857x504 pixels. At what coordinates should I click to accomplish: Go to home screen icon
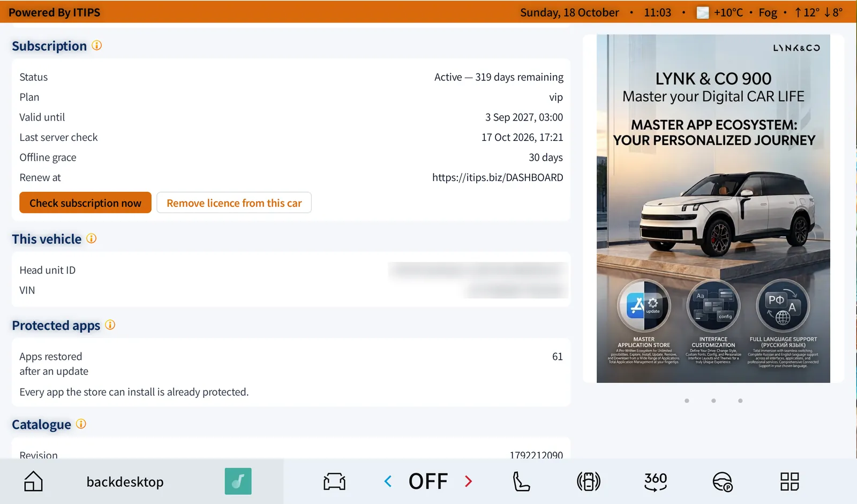[x=33, y=481]
